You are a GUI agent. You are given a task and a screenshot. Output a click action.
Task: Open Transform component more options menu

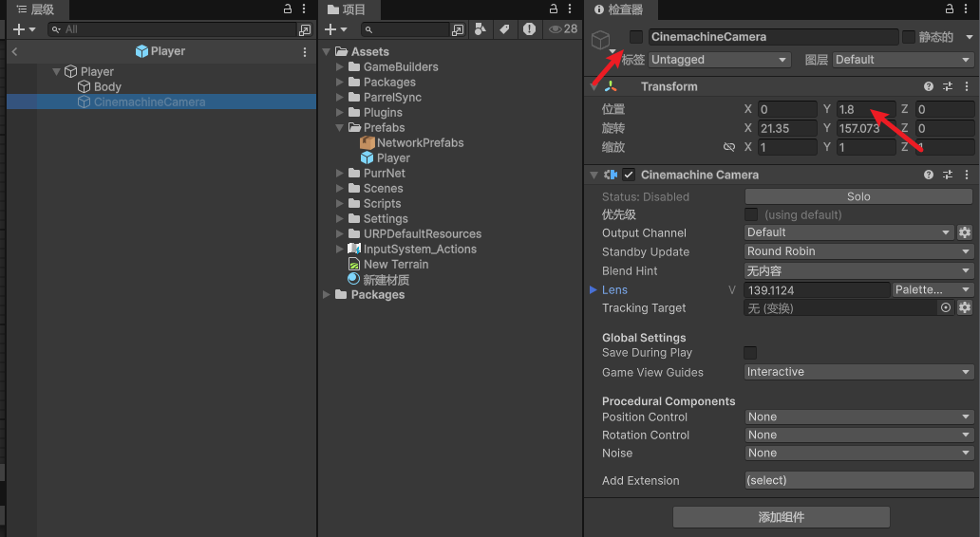[967, 86]
